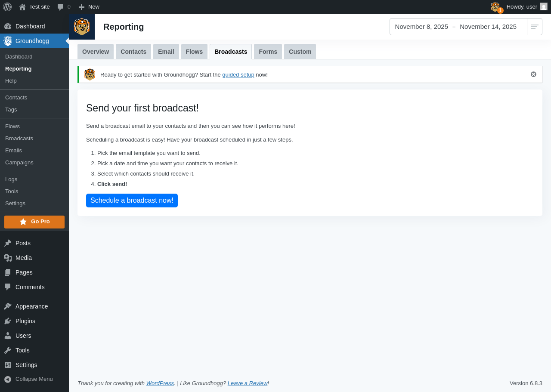Click the November 8, 2025 start date

[421, 27]
